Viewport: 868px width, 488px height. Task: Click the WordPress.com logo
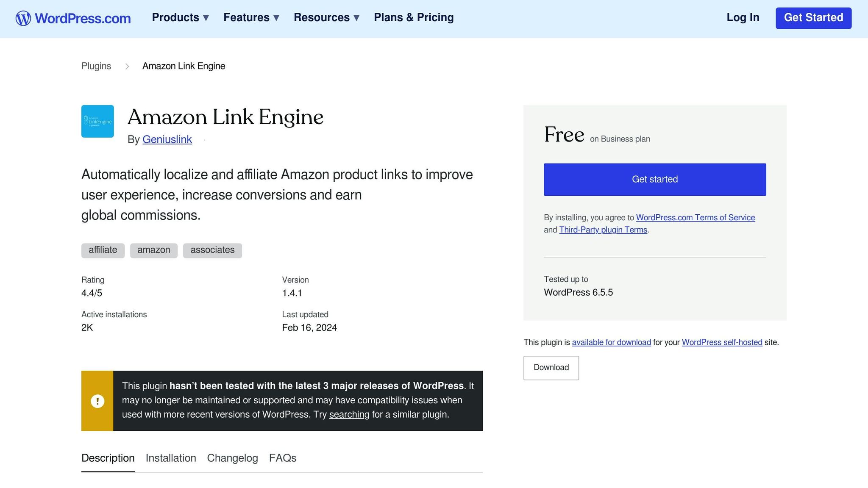point(73,18)
